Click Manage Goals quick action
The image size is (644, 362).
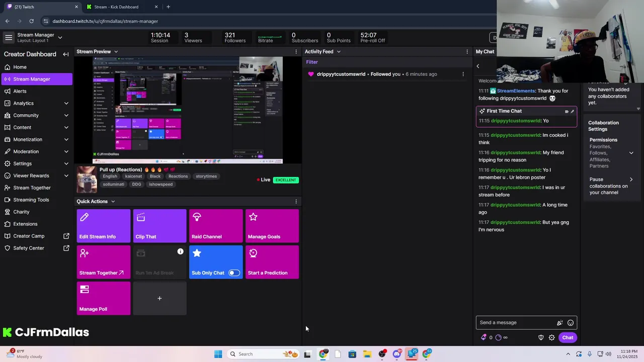pos(272,226)
